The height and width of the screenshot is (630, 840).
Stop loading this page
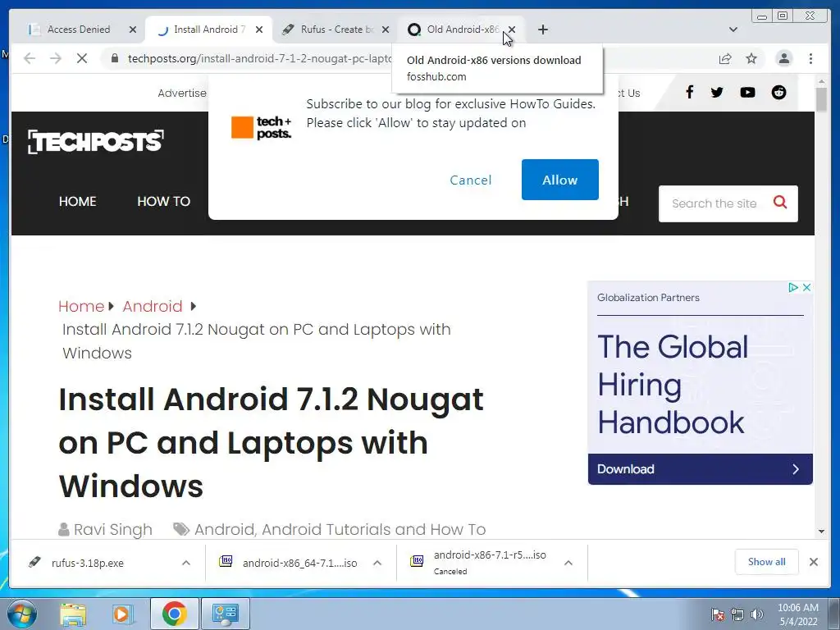(x=82, y=58)
